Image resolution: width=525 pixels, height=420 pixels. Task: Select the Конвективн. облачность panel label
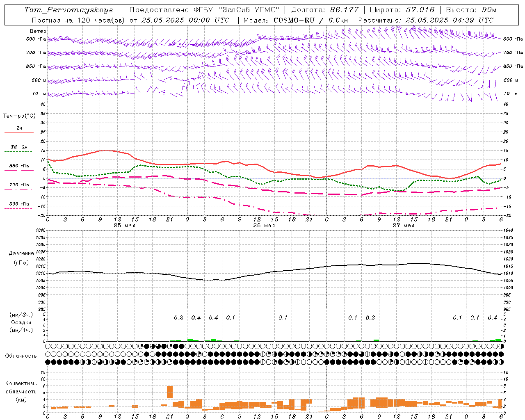(x=21, y=388)
